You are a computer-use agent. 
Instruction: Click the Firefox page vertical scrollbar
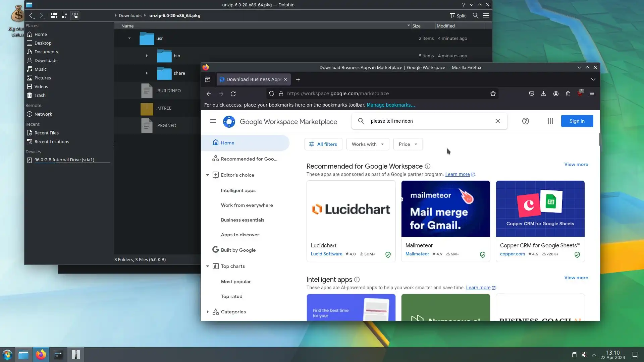point(599,139)
